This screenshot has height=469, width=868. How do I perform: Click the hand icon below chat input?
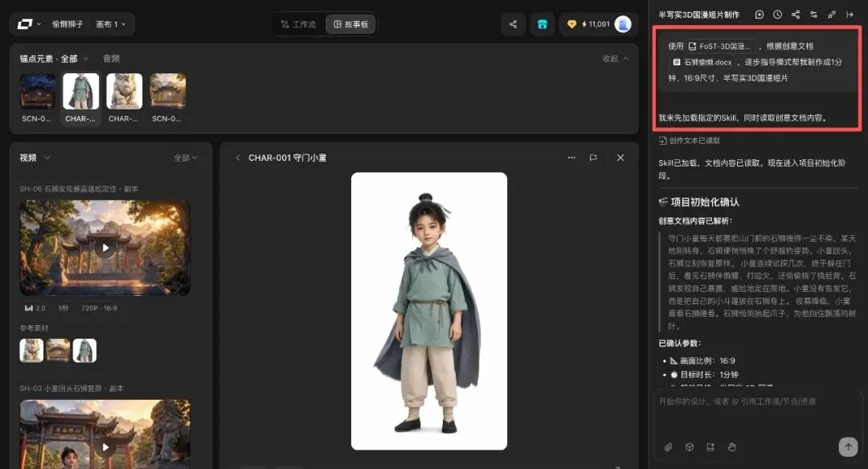(732, 446)
